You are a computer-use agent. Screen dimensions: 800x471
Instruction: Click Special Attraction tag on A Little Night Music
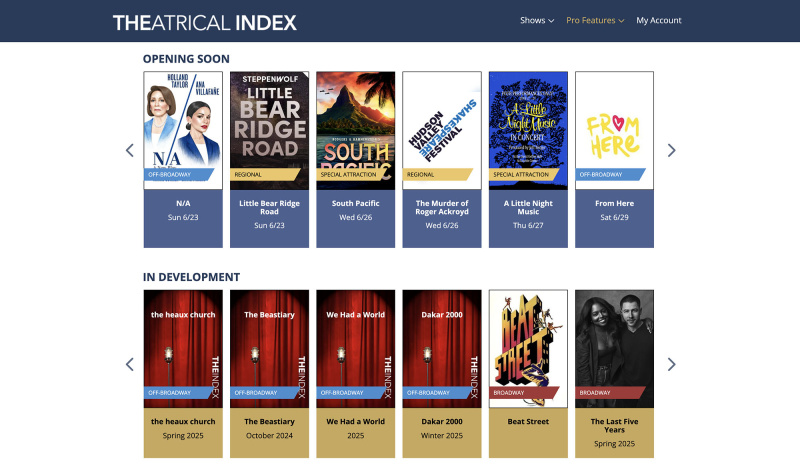point(523,175)
